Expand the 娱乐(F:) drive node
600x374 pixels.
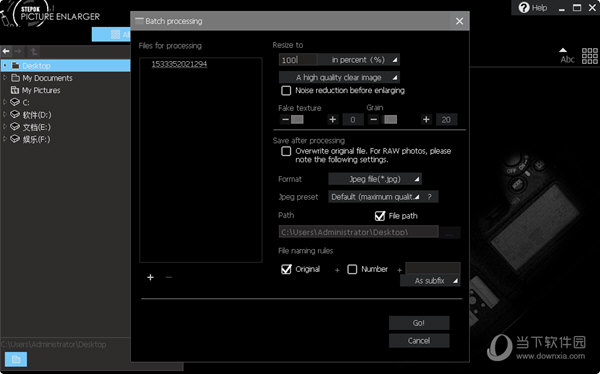pyautogui.click(x=5, y=139)
